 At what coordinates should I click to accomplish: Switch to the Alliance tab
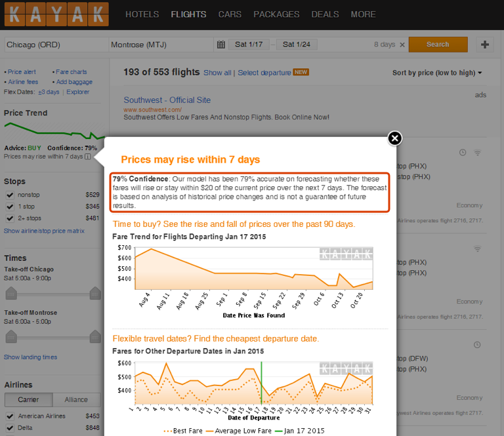(x=77, y=399)
